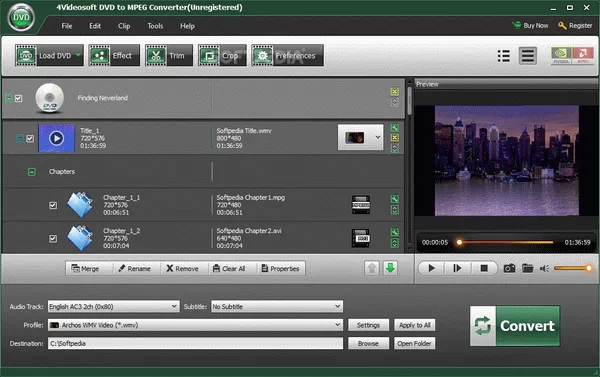The width and height of the screenshot is (600, 377).
Task: Open the snapshot folder icon
Action: point(528,268)
